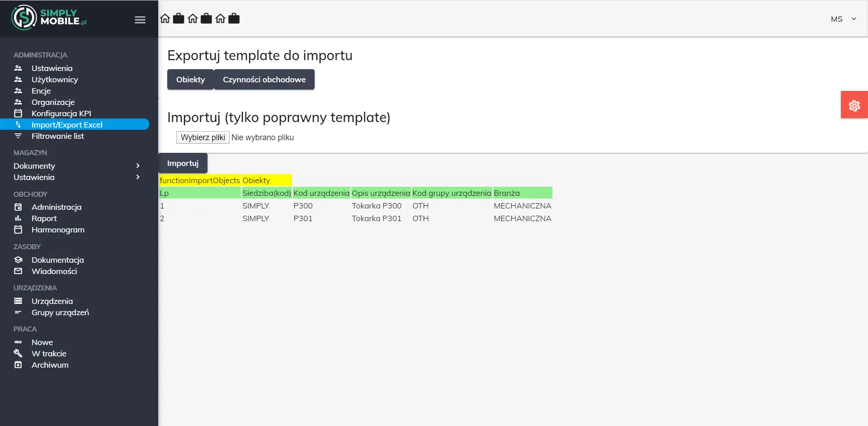Click the Raport bar chart icon
This screenshot has height=426, width=868.
pos(18,218)
